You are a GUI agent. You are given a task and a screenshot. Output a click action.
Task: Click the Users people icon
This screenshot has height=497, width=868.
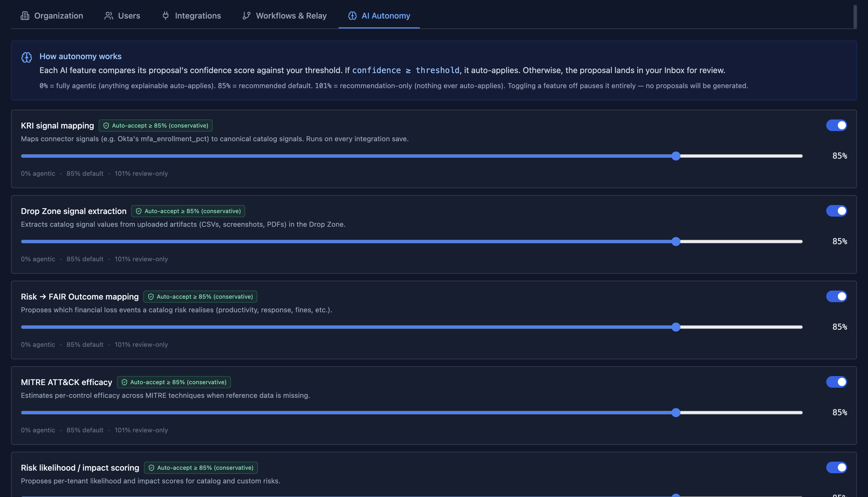[x=108, y=16]
